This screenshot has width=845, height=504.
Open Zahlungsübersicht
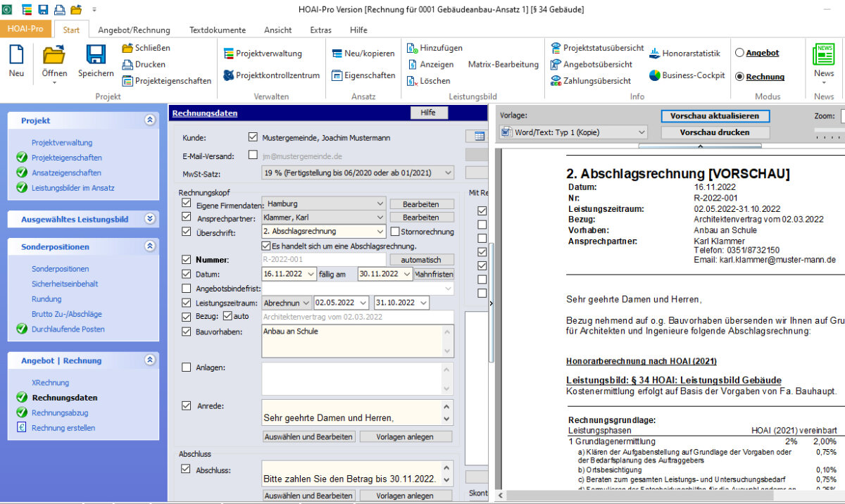click(590, 81)
